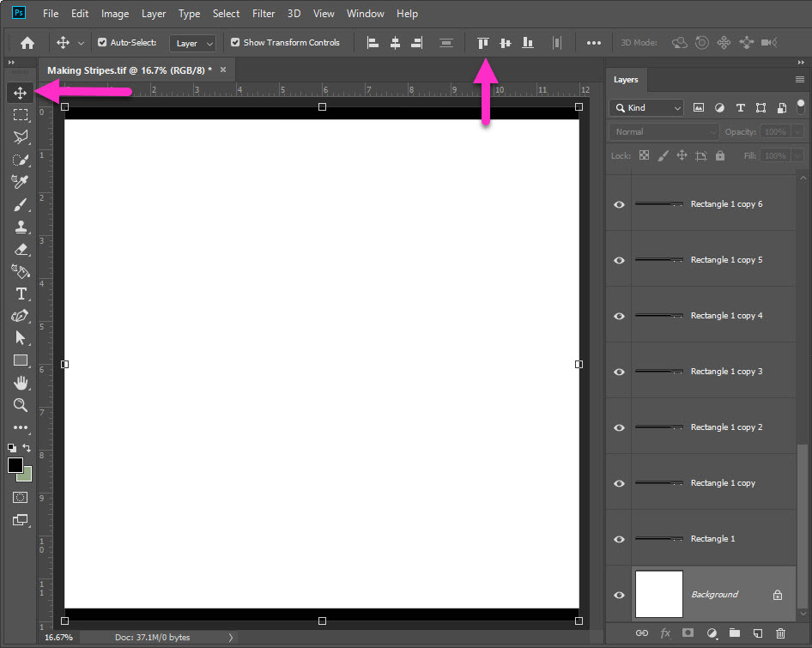Hide the Rectangle 1 copy 2 layer
The image size is (812, 648).
tap(619, 427)
